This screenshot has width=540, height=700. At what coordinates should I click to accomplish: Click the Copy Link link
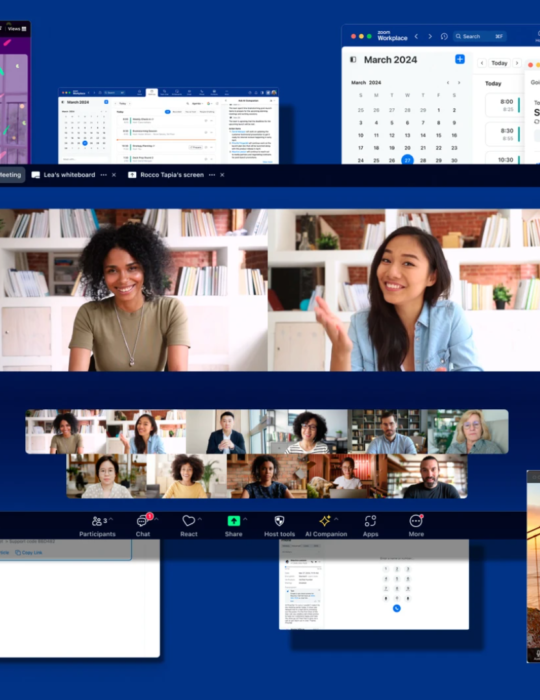(x=29, y=553)
